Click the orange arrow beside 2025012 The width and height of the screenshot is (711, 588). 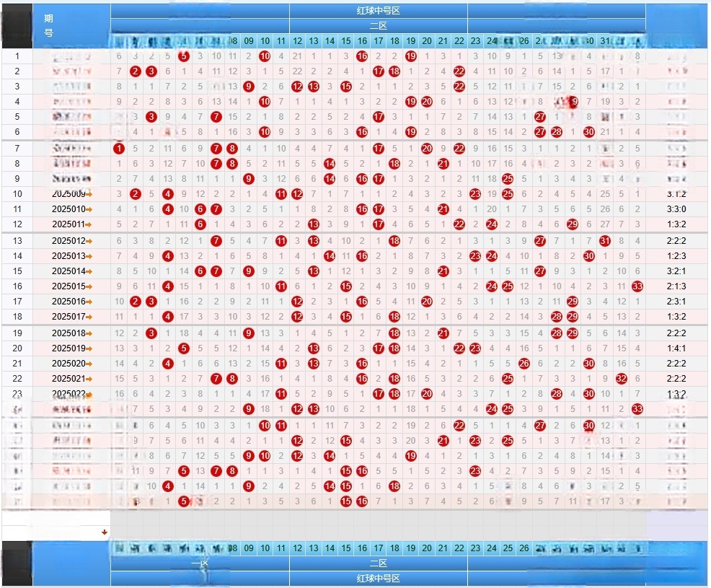click(x=89, y=242)
